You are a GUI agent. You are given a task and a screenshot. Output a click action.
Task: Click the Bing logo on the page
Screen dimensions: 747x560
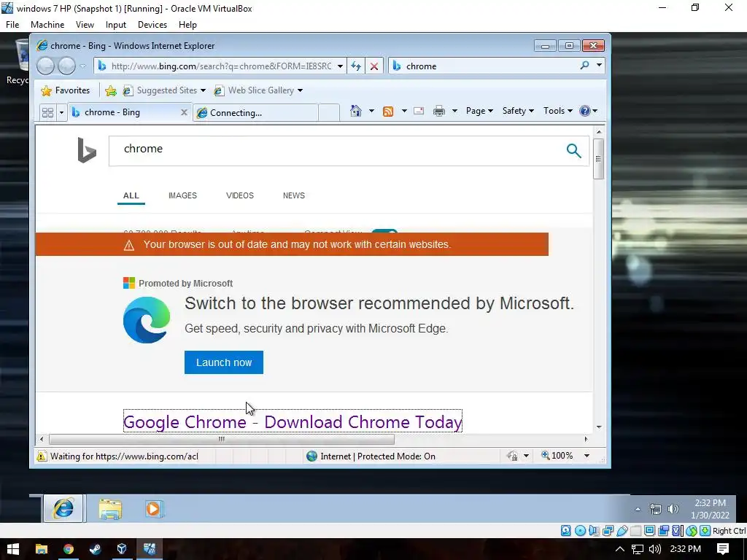(x=87, y=150)
